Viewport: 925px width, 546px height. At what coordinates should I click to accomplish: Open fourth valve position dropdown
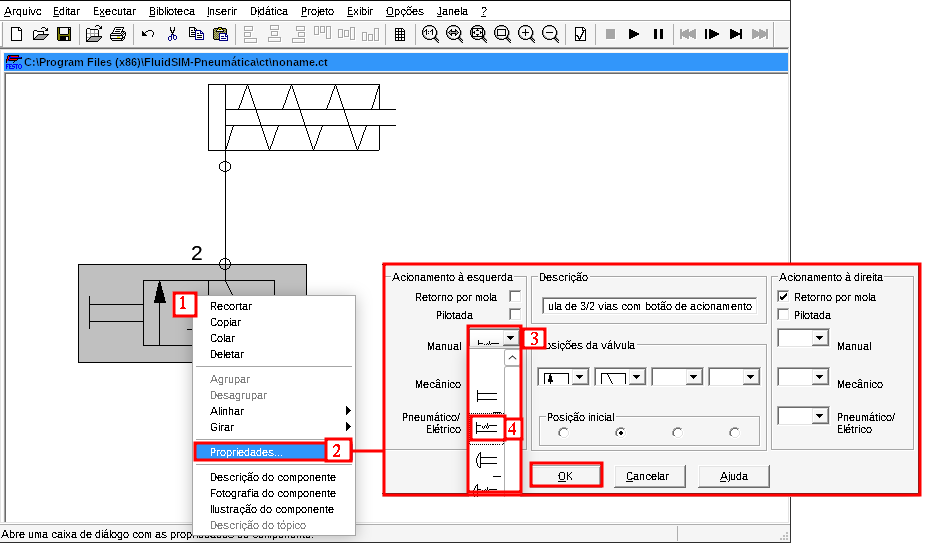750,377
